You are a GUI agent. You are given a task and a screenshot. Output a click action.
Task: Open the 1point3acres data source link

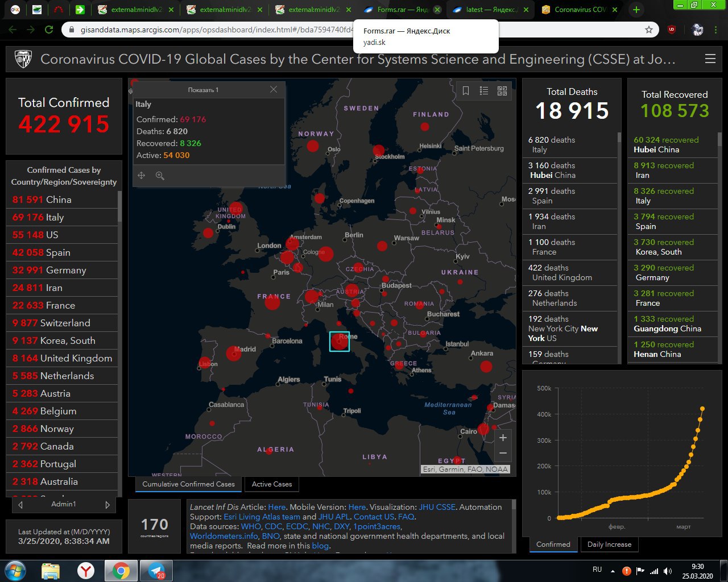point(377,526)
